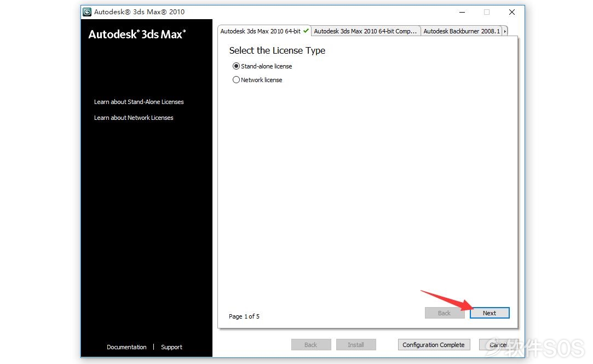593x364 pixels.
Task: Close the Autodesk 3ds Max 2010 window
Action: (x=512, y=12)
